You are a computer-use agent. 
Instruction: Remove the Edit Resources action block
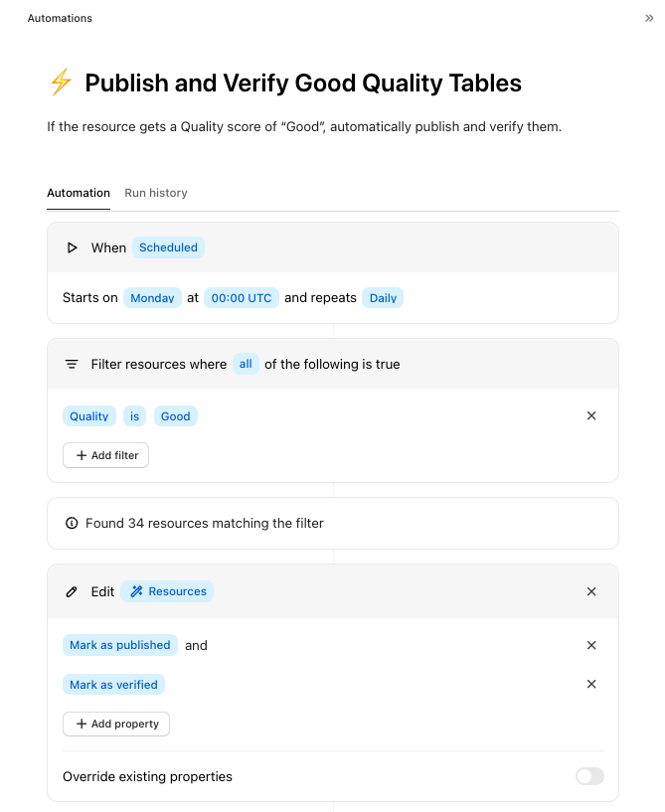point(591,591)
